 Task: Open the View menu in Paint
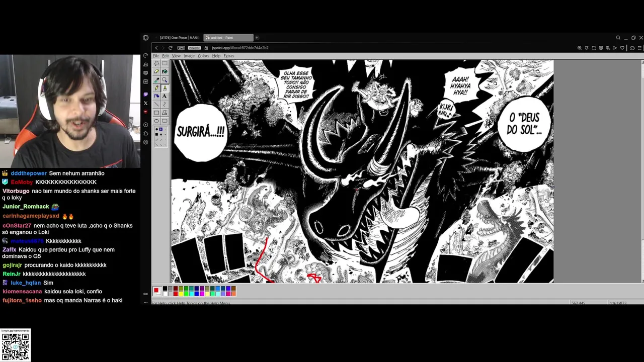176,56
